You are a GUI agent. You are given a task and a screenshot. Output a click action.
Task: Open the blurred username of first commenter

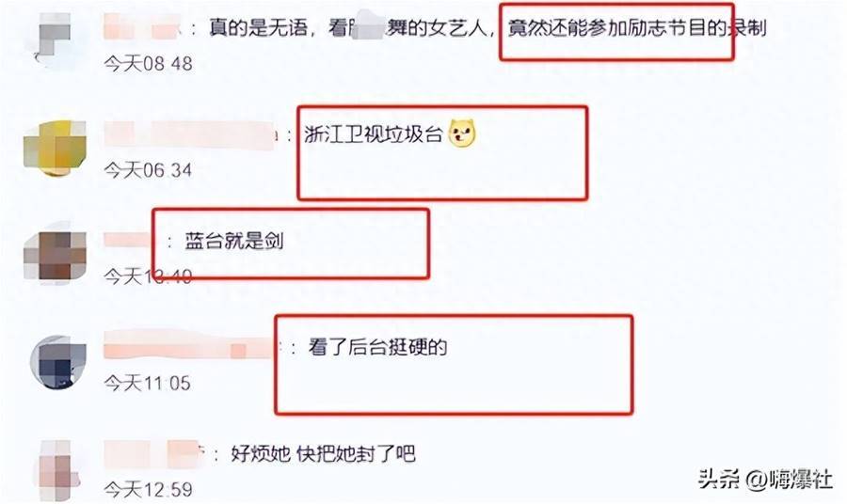coord(141,27)
